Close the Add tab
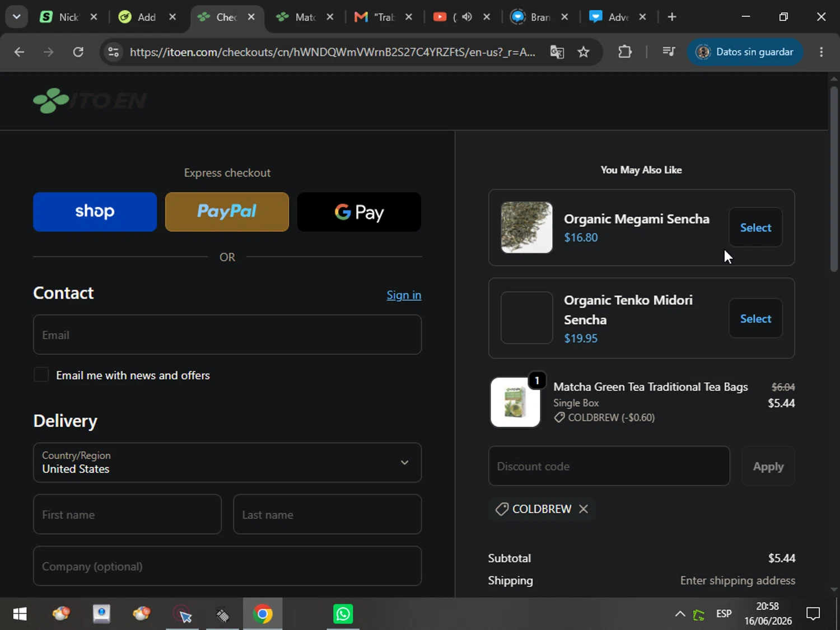Screen dimensions: 840x630 (172, 17)
